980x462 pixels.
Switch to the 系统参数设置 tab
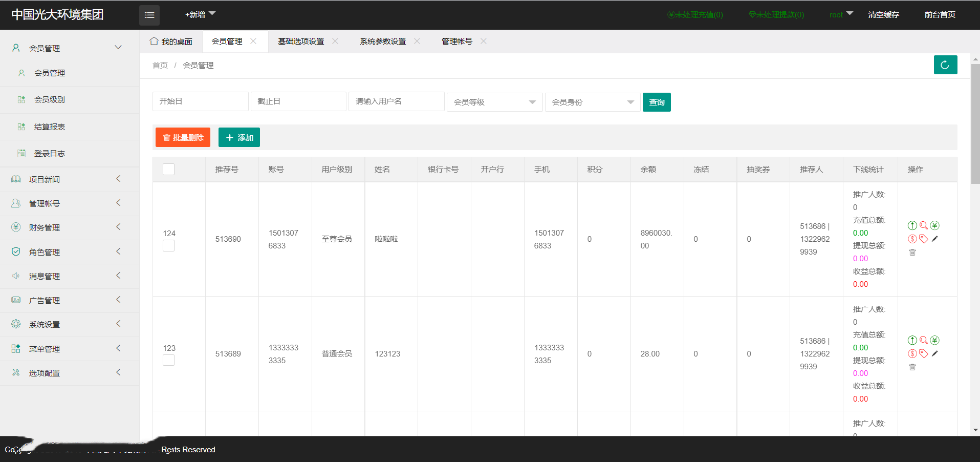click(x=382, y=41)
